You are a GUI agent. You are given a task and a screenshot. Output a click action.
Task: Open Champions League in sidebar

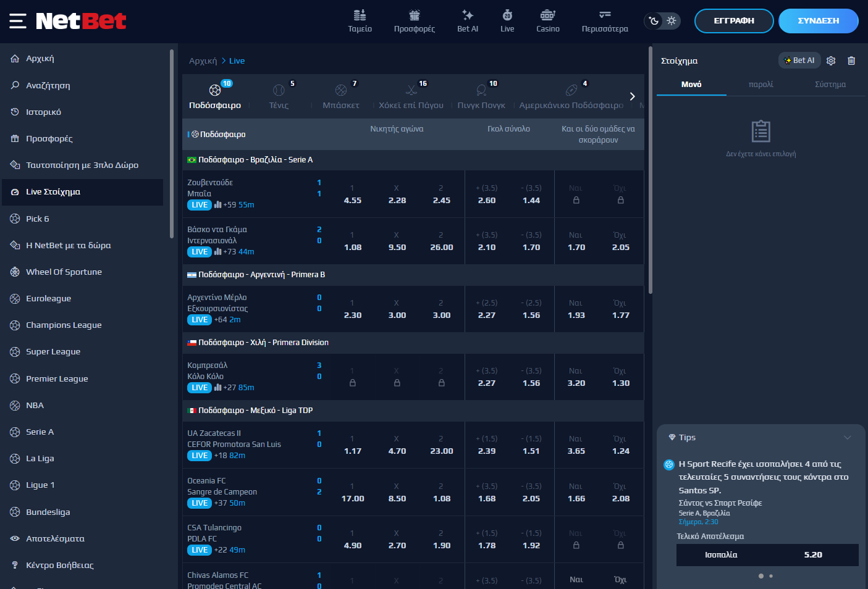[64, 325]
